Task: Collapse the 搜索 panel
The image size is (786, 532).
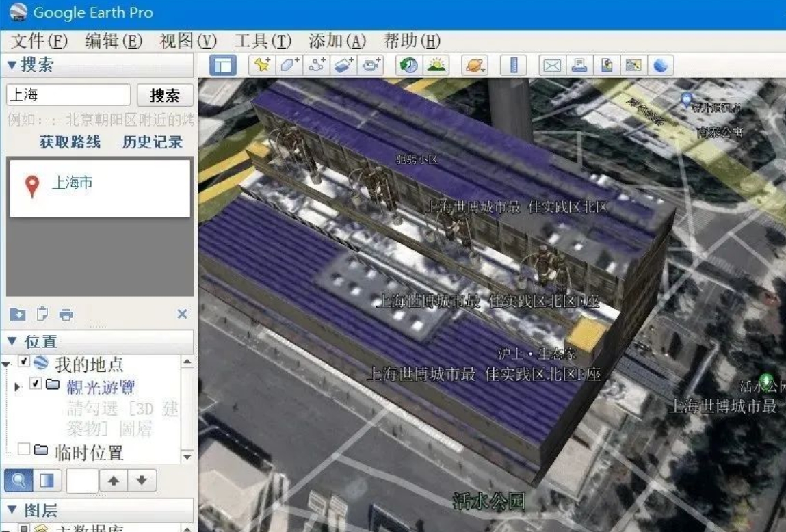Action: coord(12,65)
